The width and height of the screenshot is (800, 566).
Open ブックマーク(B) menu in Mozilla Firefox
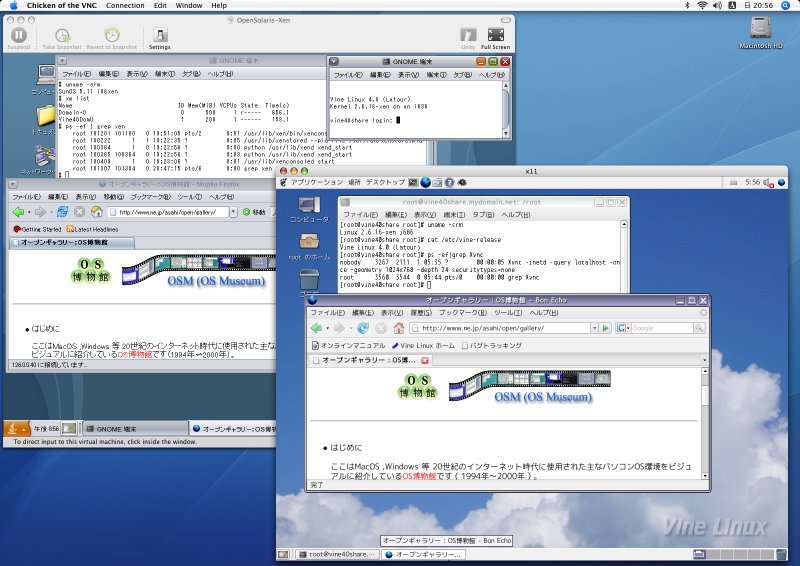[x=151, y=197]
